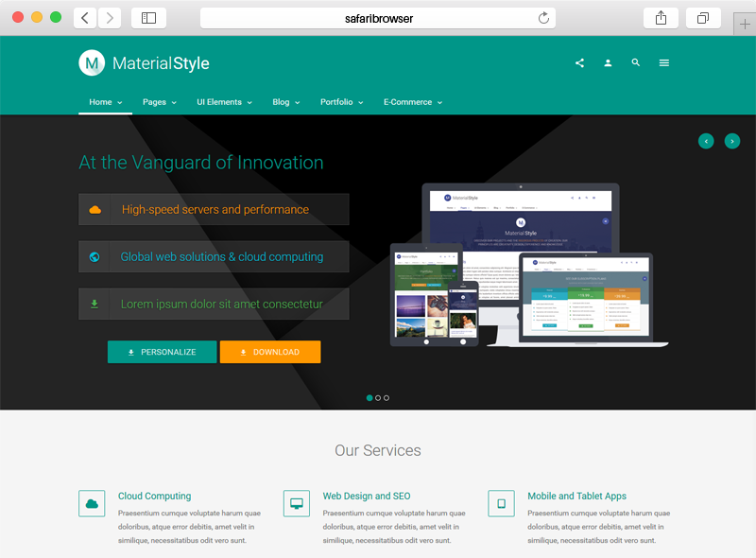Click the search magnifier icon in header

click(x=636, y=63)
